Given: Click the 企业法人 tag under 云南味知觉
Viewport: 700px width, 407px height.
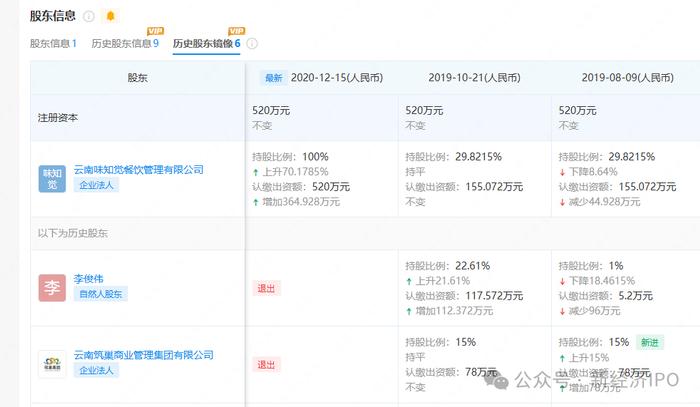Looking at the screenshot, I should tap(96, 185).
